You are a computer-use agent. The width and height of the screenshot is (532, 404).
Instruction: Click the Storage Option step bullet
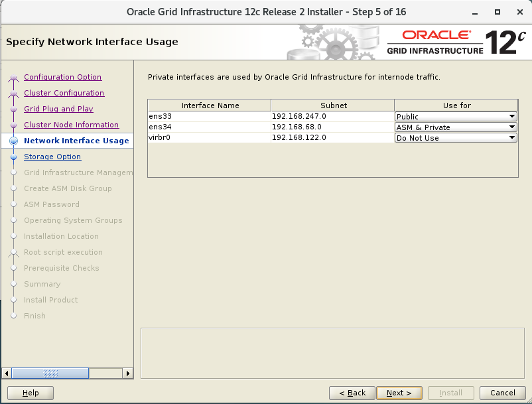(13, 157)
